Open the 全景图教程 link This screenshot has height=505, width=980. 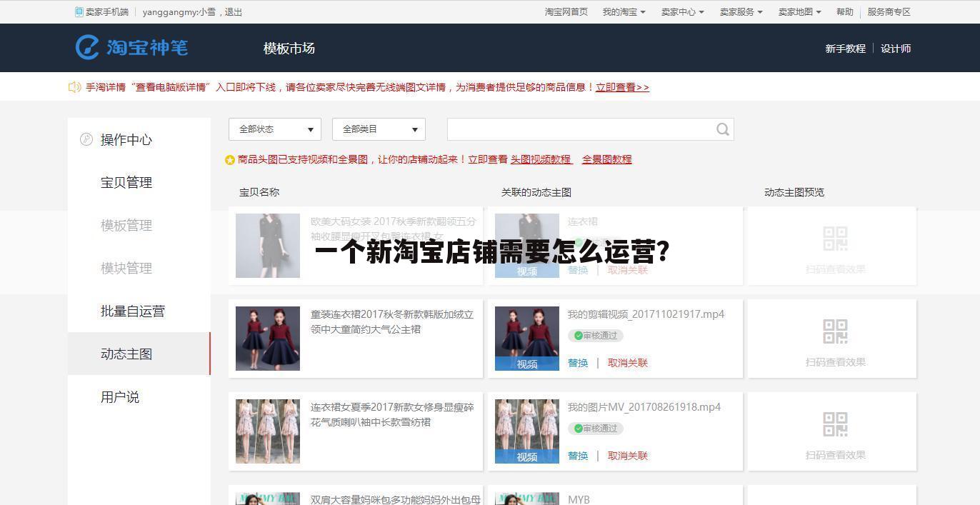(606, 159)
